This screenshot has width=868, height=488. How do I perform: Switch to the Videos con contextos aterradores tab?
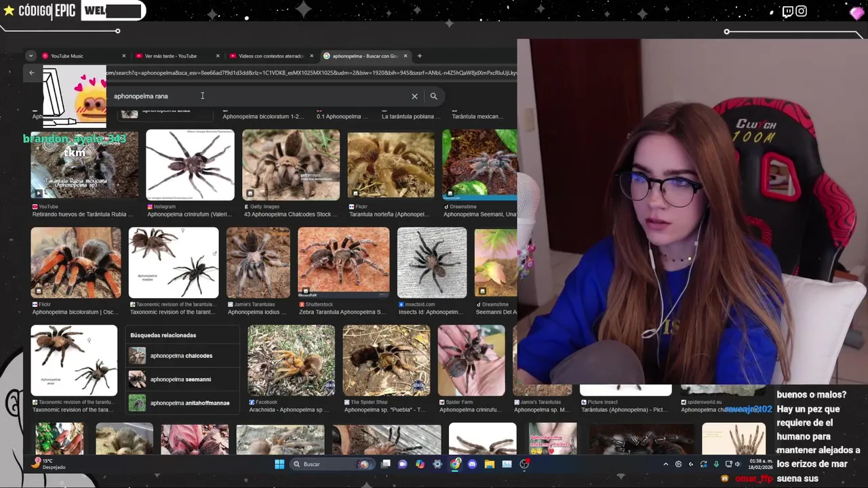(x=271, y=56)
